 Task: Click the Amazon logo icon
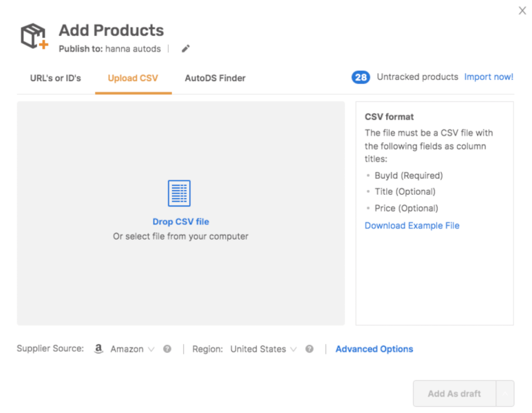[x=98, y=348]
